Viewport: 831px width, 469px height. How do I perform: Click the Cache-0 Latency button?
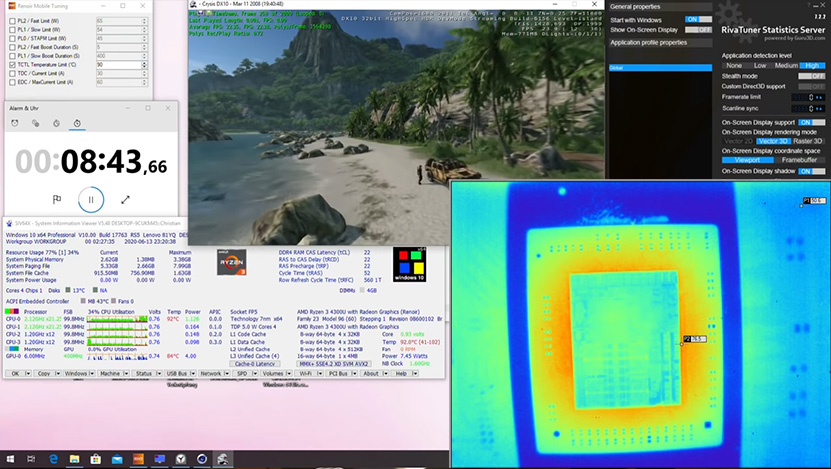click(254, 364)
